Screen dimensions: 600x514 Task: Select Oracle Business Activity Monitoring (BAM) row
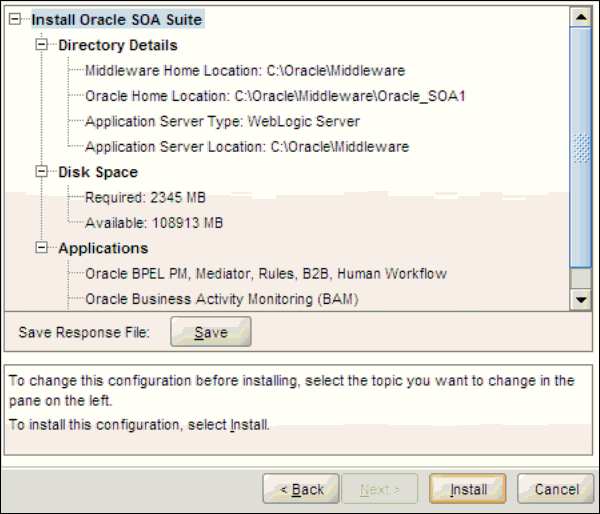coord(222,299)
